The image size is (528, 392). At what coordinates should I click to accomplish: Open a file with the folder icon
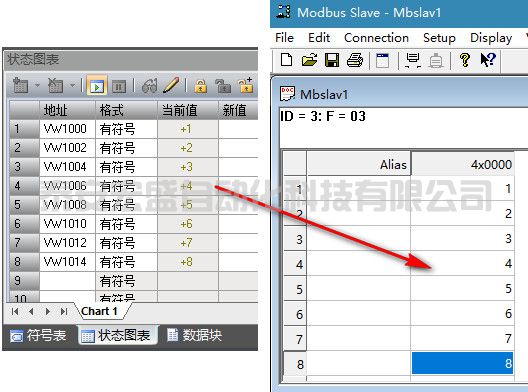tap(309, 60)
